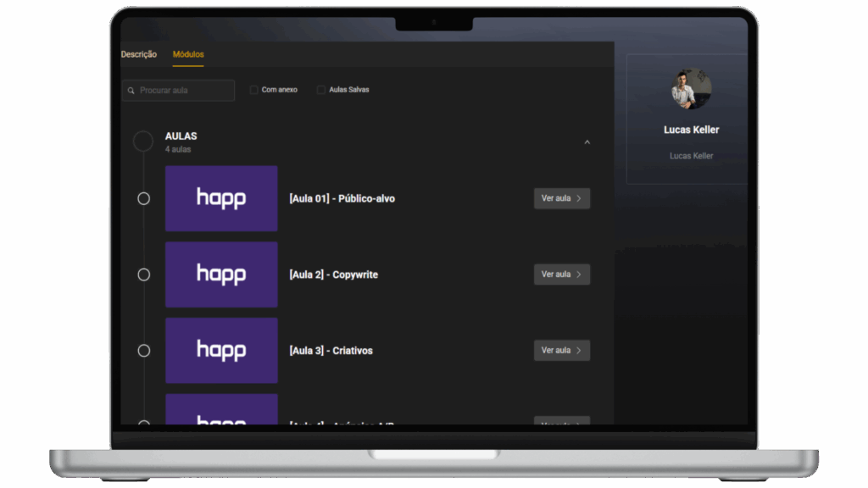Viewport: 868px width, 488px height.
Task: Open the happ thumbnail for Aula 2 Copywrite
Action: tap(221, 274)
